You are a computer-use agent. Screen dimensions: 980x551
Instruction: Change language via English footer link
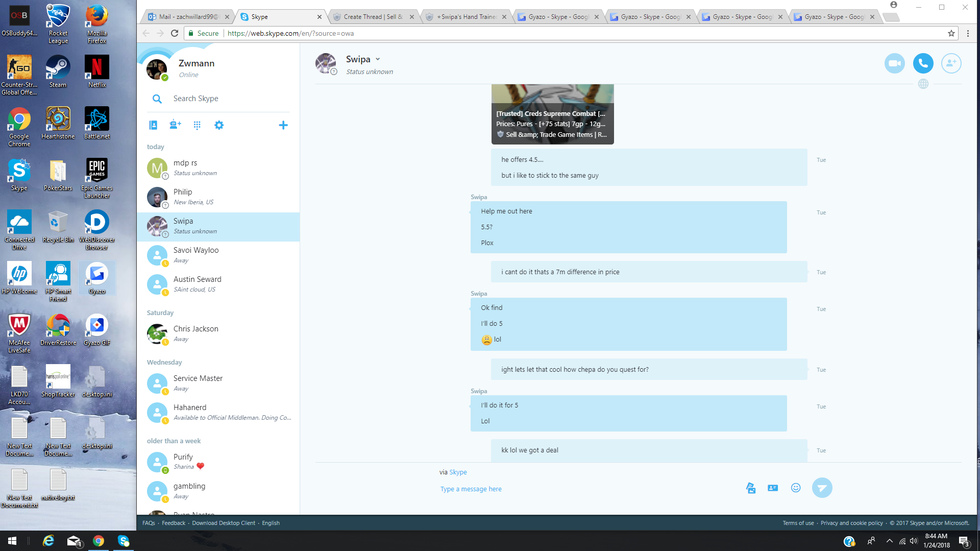pos(271,523)
